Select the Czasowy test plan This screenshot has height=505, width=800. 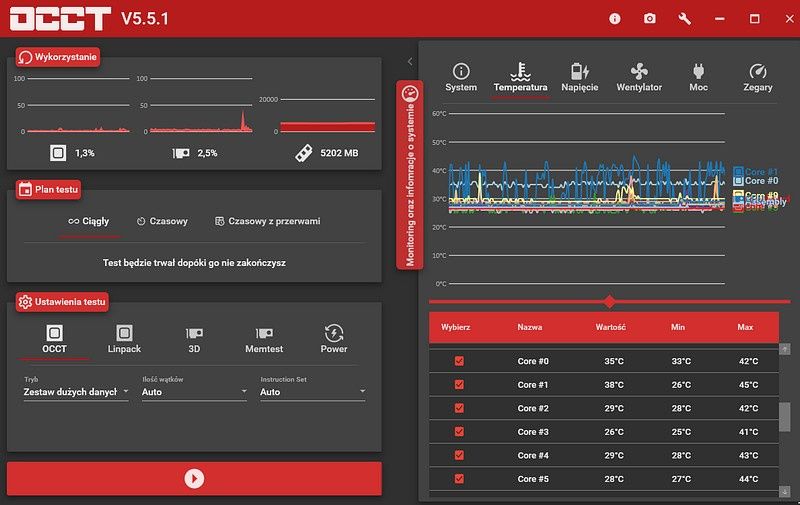tap(162, 221)
